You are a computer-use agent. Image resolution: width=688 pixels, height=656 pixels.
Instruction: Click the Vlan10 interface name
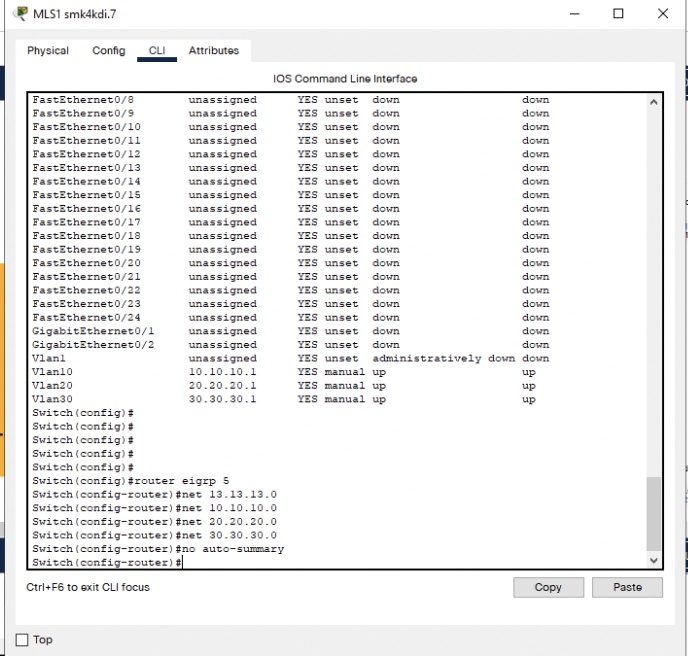click(x=52, y=372)
